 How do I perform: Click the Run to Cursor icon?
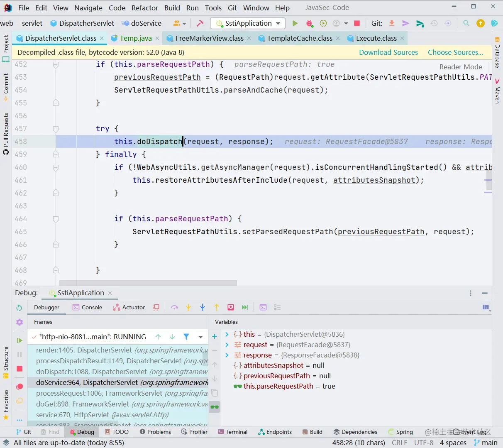coord(245,307)
